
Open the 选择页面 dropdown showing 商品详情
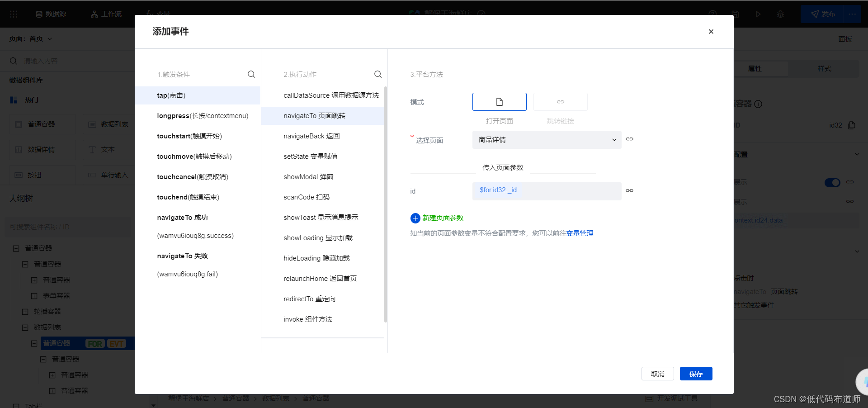[547, 140]
